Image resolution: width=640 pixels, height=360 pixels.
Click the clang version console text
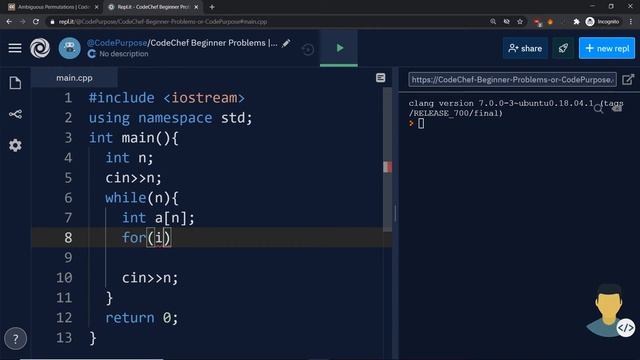(x=516, y=108)
